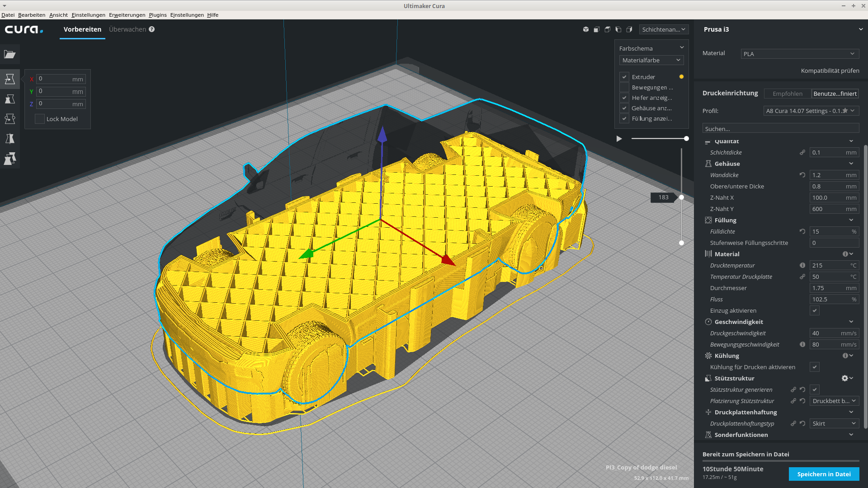Click the 3D view camera cube icon
Image resolution: width=868 pixels, height=488 pixels.
[586, 29]
